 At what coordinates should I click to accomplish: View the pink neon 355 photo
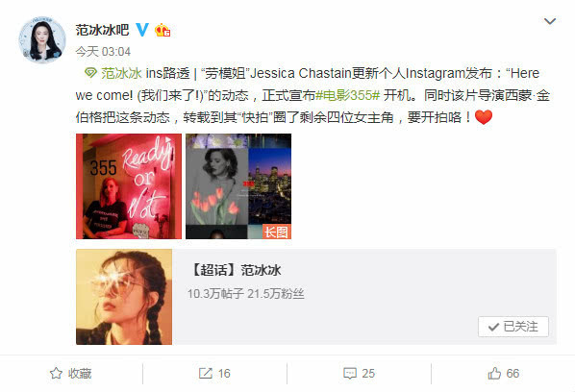(129, 186)
